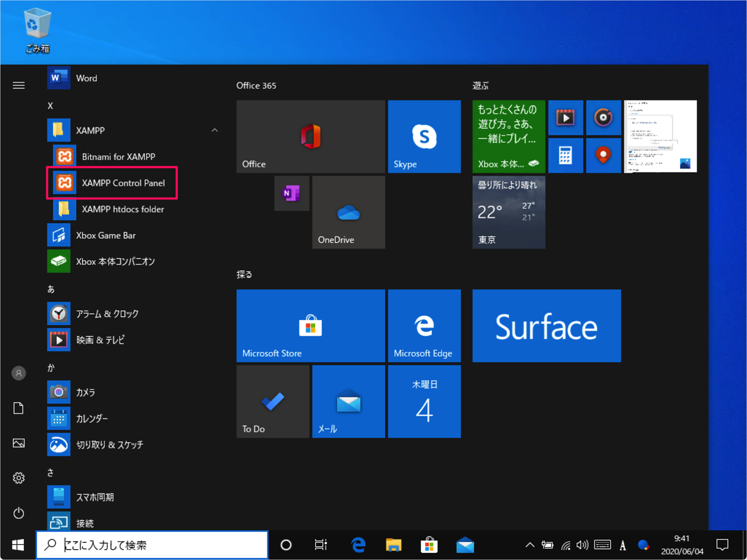
Task: Open the Maps small tile
Action: click(x=603, y=155)
